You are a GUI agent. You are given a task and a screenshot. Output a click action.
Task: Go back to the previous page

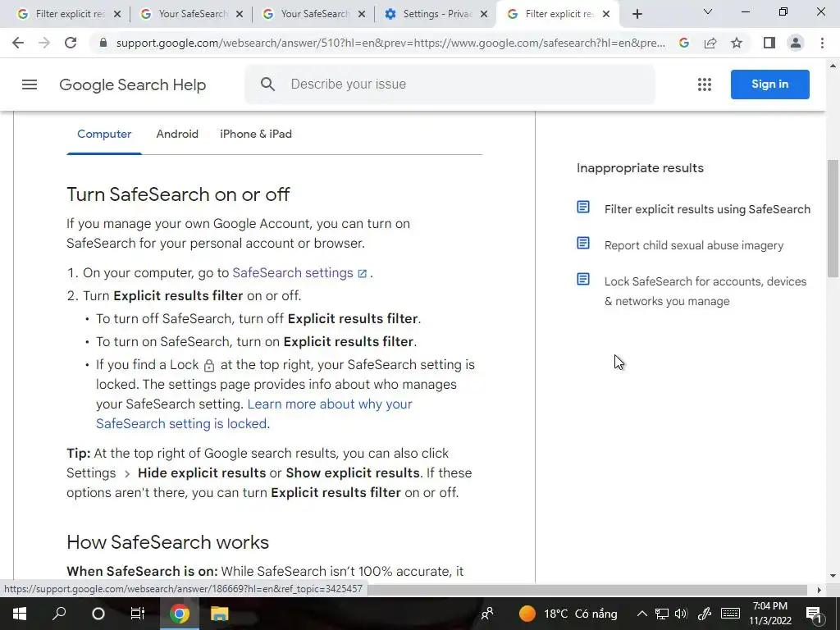click(x=18, y=43)
